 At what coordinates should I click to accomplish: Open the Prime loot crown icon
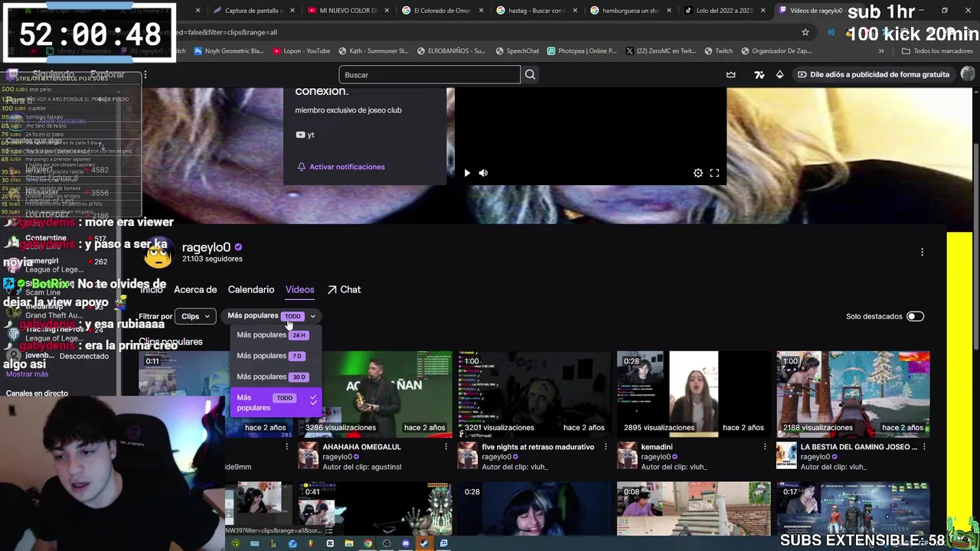(731, 75)
